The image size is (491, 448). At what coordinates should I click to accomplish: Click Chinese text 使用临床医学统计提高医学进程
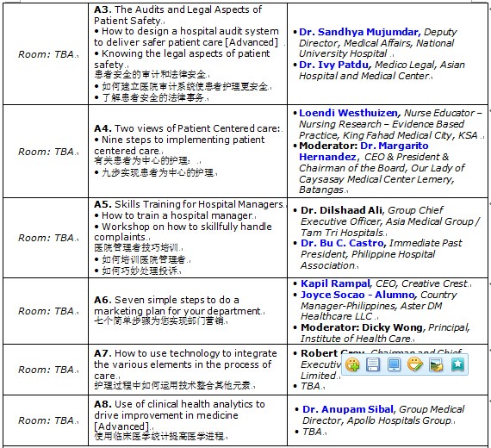tap(159, 436)
